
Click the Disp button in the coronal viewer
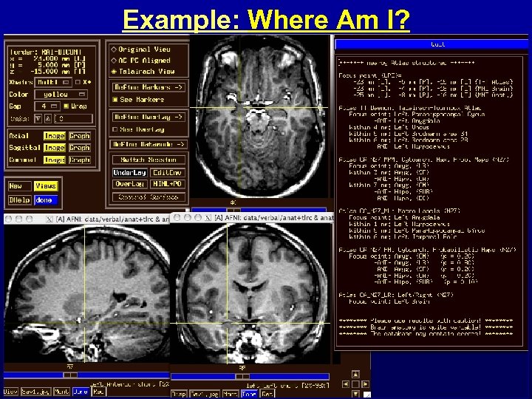(179, 394)
